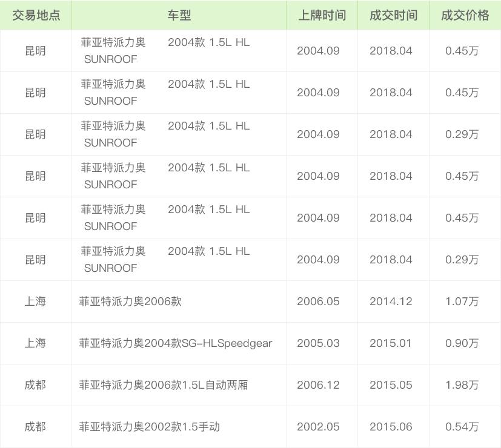Image resolution: width=501 pixels, height=448 pixels.
Task: Select the 上牌时间 column header
Action: click(x=322, y=15)
